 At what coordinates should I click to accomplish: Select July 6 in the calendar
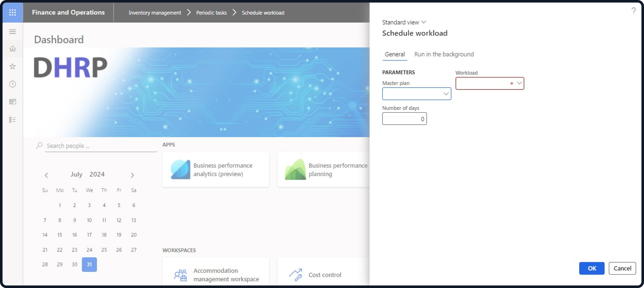click(134, 205)
